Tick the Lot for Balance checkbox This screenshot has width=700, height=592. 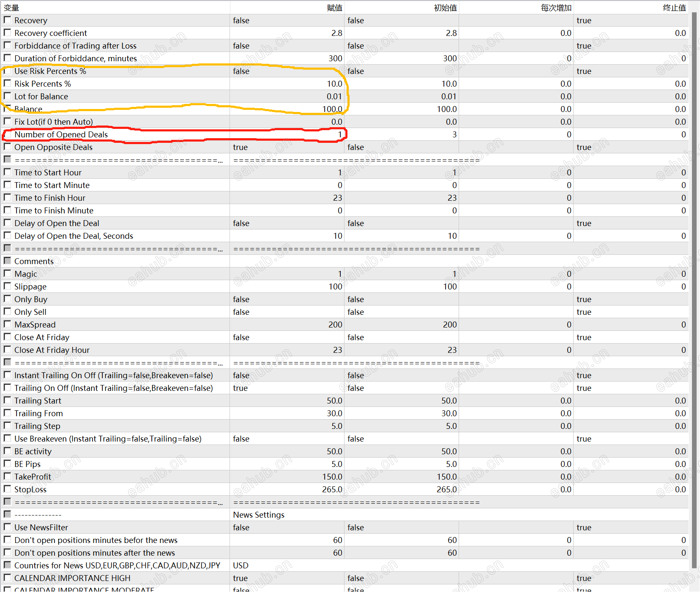pyautogui.click(x=7, y=96)
